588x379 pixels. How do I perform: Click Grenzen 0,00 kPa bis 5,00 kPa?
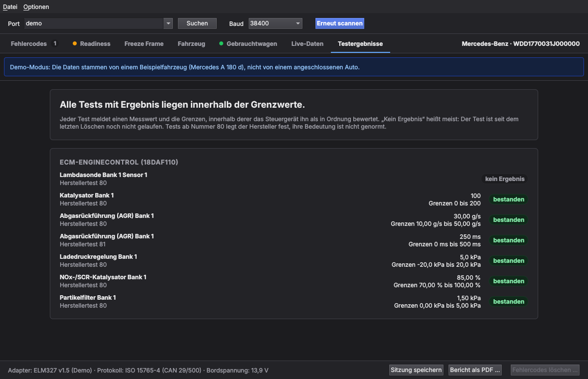click(x=437, y=306)
